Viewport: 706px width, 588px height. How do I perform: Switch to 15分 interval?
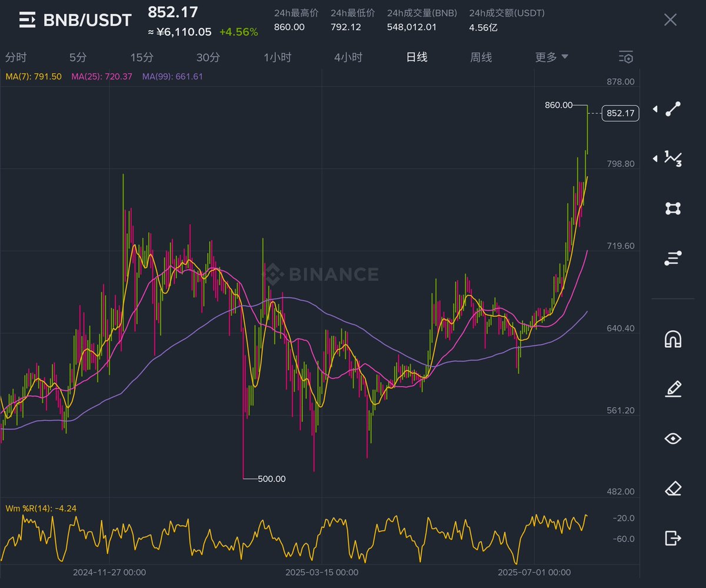[x=142, y=57]
